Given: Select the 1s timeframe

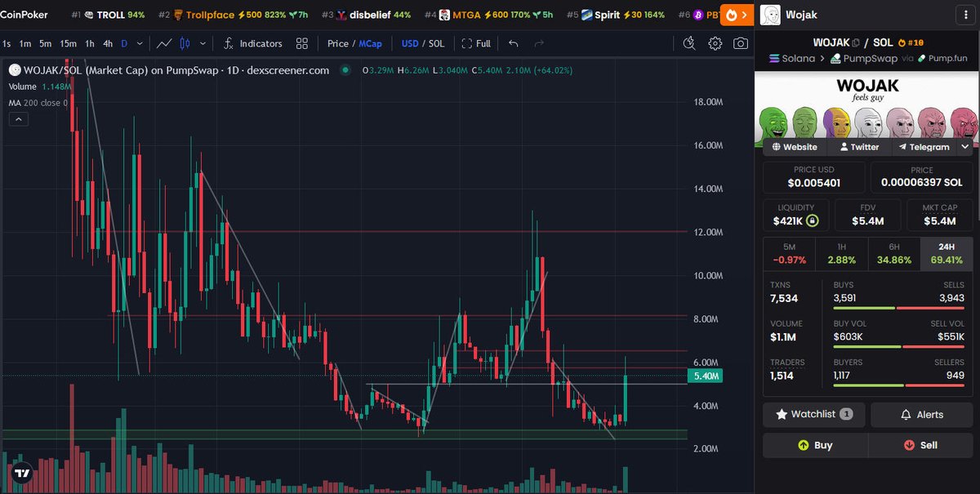Looking at the screenshot, I should point(7,43).
